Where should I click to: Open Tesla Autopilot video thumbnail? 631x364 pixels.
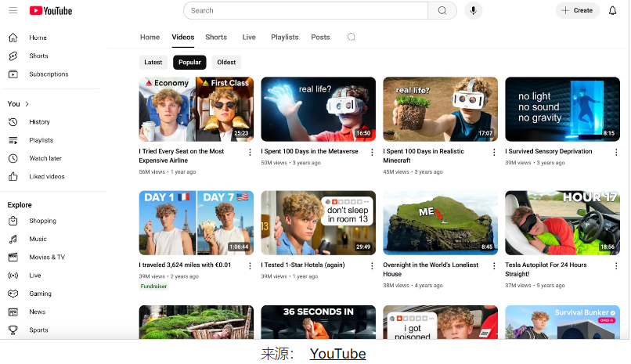(562, 222)
